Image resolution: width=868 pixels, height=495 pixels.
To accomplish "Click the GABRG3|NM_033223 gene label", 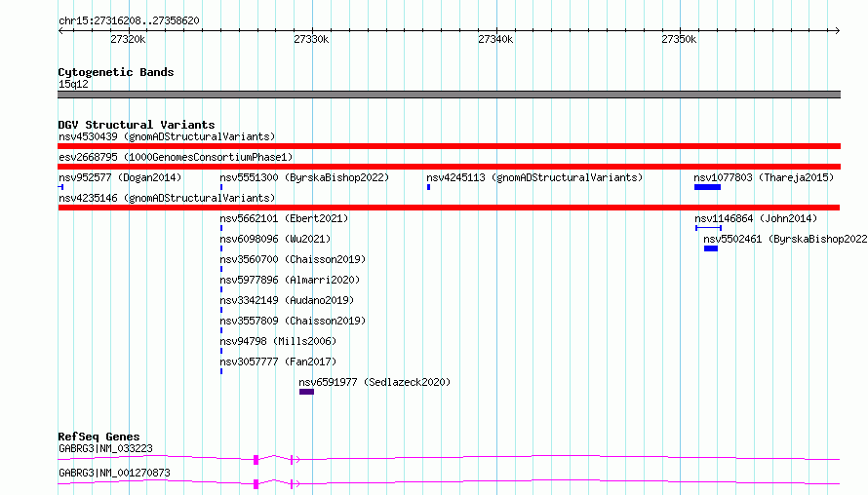I will [x=105, y=448].
